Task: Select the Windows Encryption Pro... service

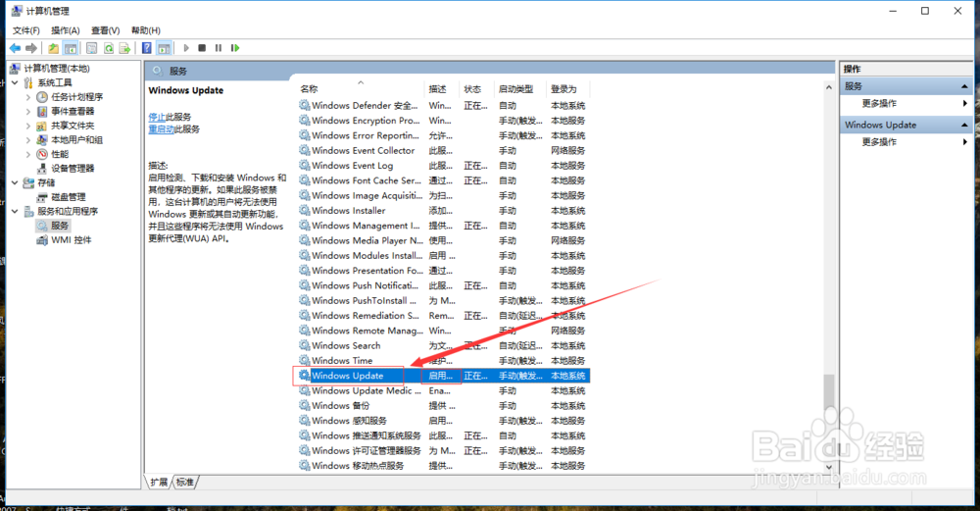Action: 443,121
